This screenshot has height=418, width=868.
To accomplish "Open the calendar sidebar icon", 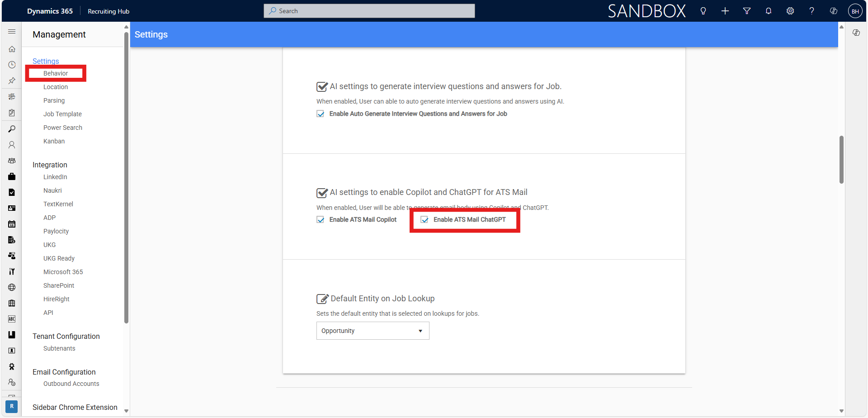I will (12, 224).
